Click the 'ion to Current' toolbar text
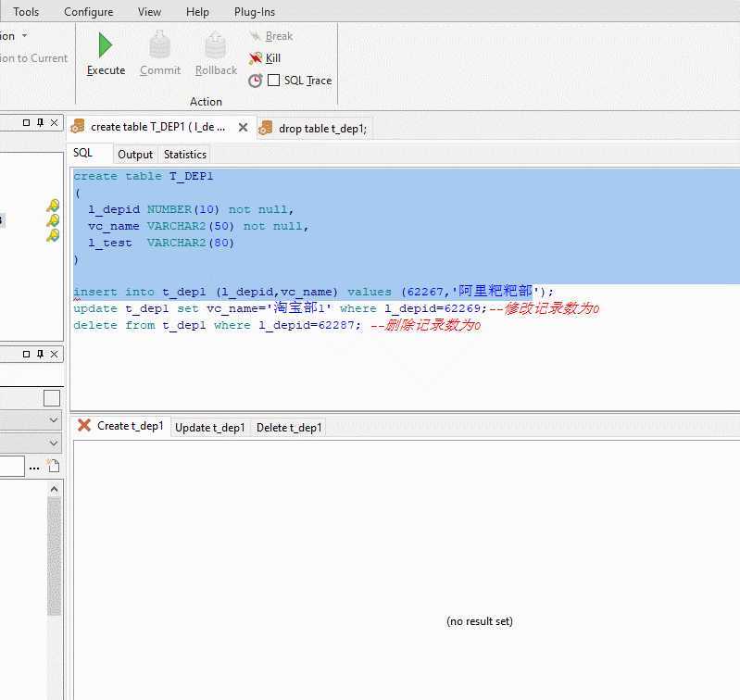The height and width of the screenshot is (700, 740). click(33, 58)
